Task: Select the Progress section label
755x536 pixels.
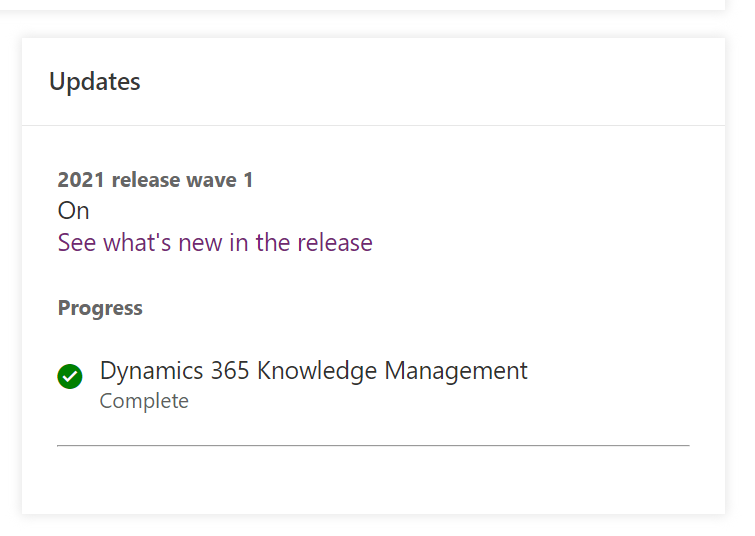Action: (100, 308)
